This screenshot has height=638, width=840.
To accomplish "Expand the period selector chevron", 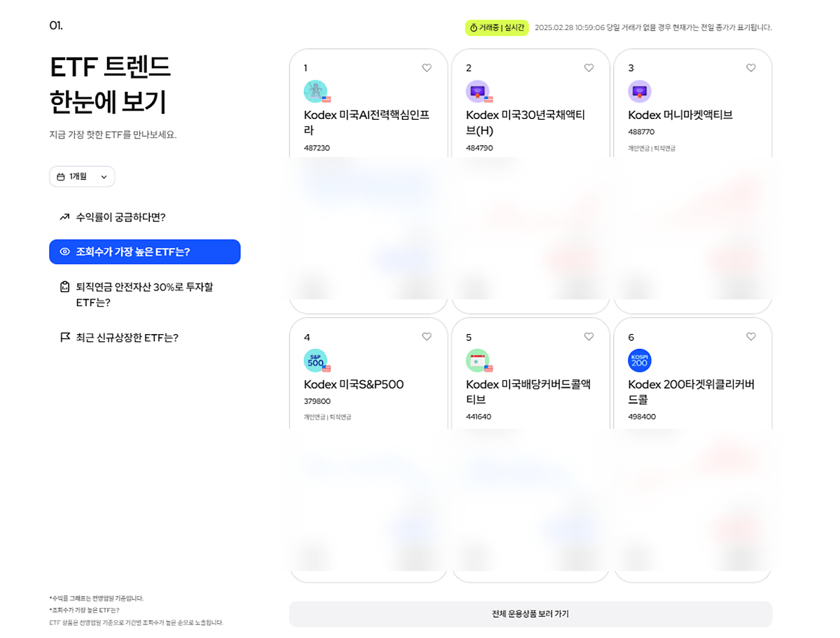I will point(102,176).
